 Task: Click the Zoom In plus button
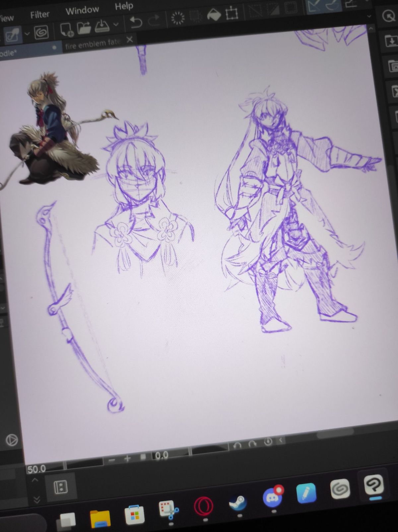[x=128, y=458]
